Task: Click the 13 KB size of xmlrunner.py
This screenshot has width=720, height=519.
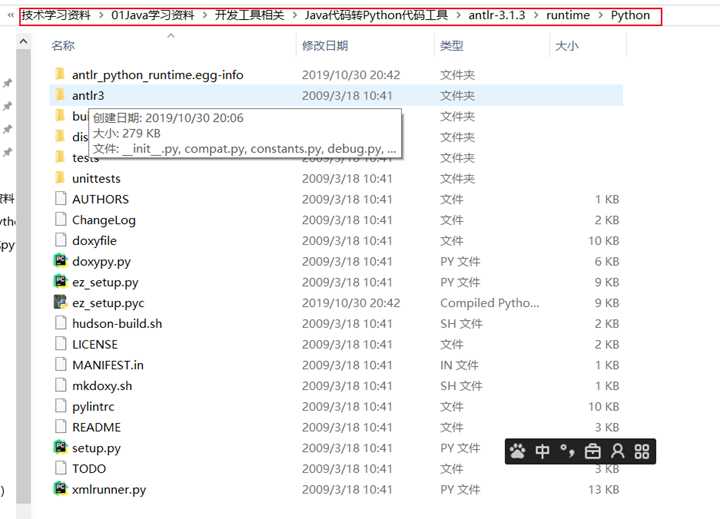Action: (x=603, y=489)
